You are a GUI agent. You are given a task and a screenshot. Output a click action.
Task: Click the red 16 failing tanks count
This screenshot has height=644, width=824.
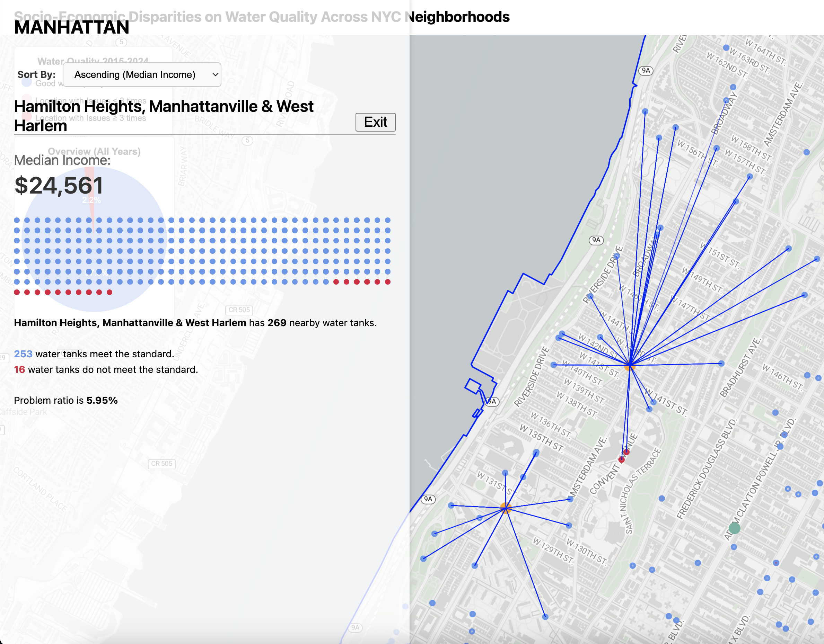point(19,369)
